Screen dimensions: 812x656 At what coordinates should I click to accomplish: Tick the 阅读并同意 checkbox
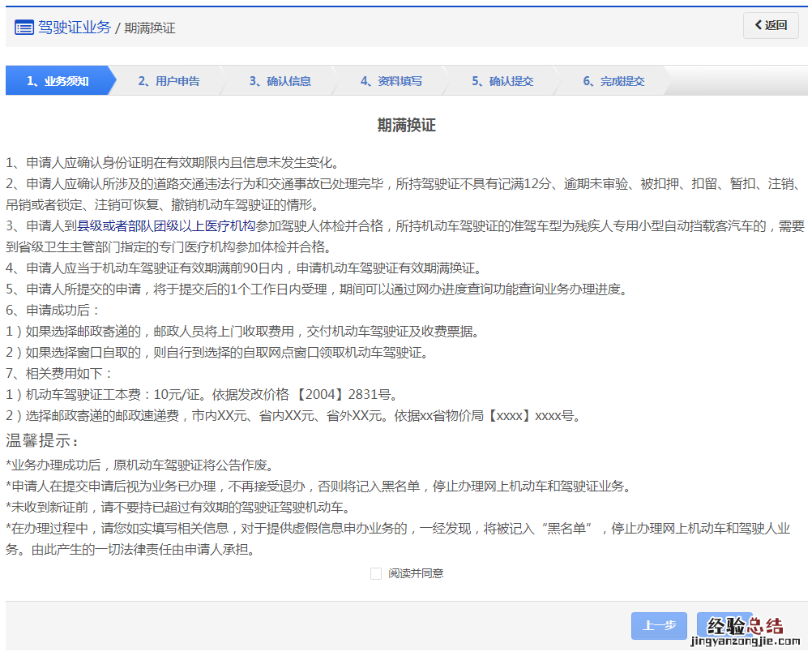point(375,573)
